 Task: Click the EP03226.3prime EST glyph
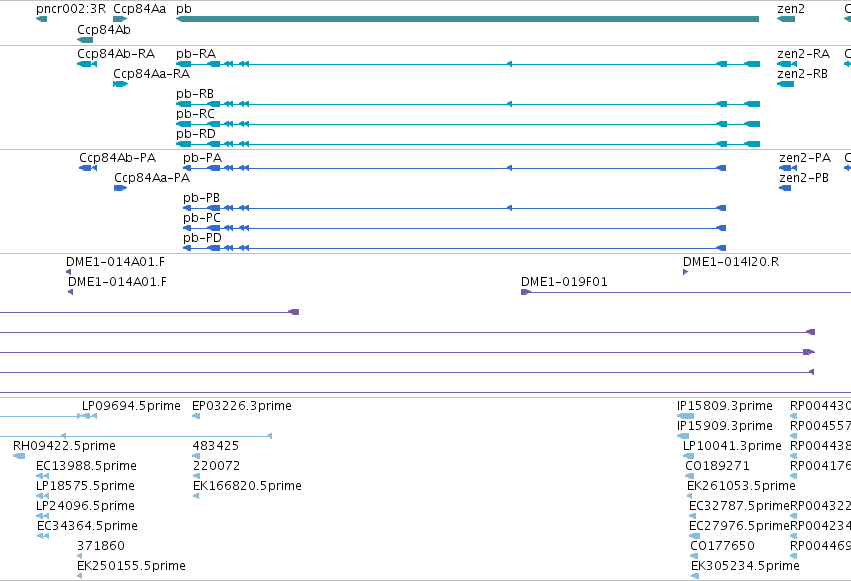(196, 416)
